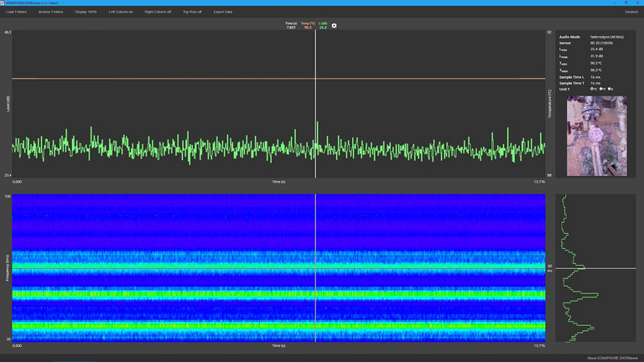The image size is (644, 362).
Task: Click Export Data
Action: 223,12
